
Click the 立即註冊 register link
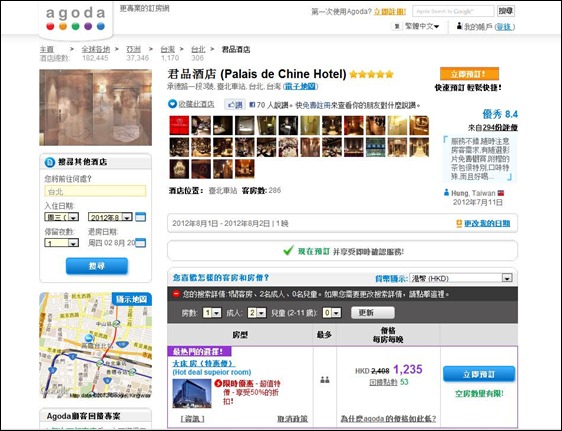coord(390,11)
